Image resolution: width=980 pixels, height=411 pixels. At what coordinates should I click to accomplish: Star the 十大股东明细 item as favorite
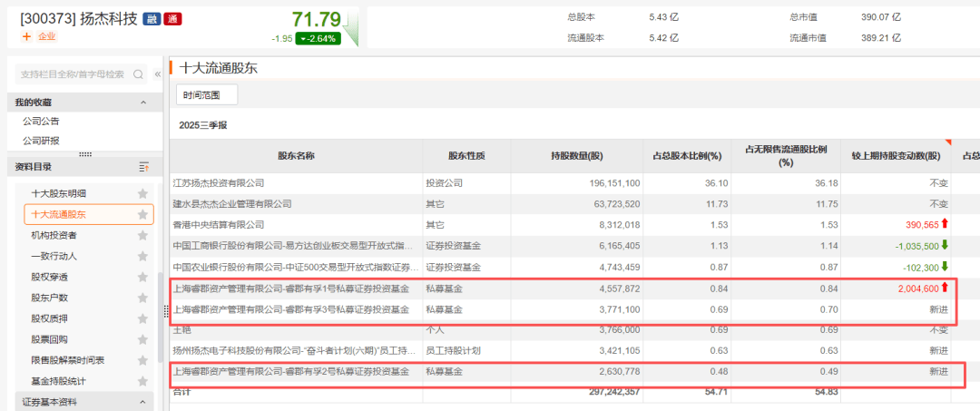pyautogui.click(x=142, y=194)
